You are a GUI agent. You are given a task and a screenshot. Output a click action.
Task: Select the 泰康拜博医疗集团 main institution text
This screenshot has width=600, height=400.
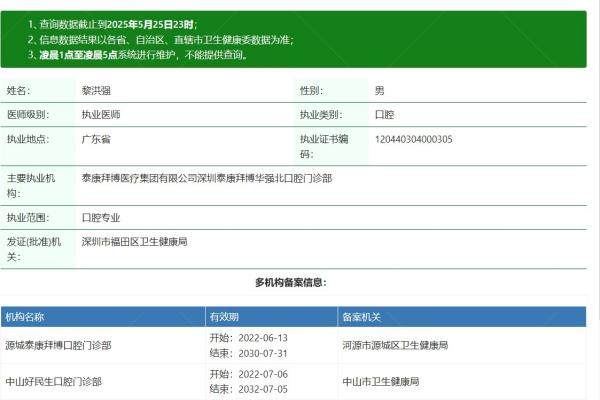207,178
